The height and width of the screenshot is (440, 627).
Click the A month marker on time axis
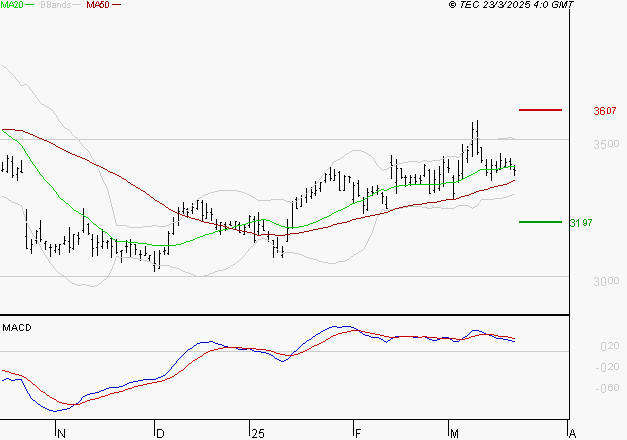click(571, 433)
